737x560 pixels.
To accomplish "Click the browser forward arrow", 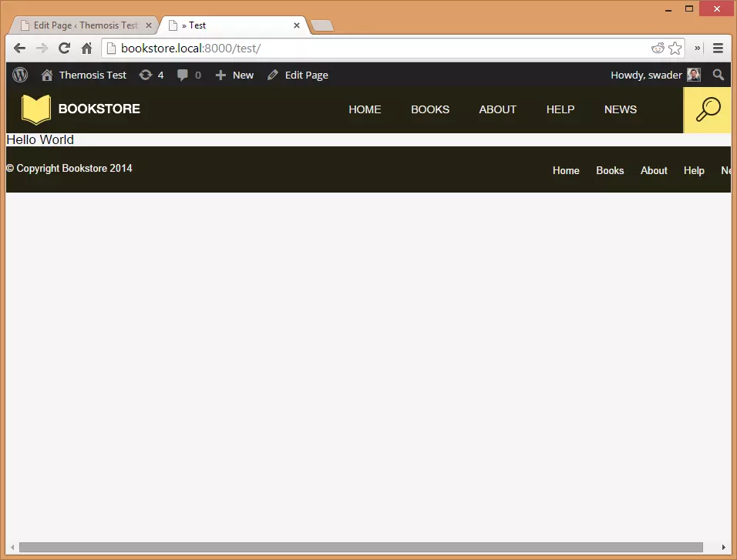I will pyautogui.click(x=42, y=49).
